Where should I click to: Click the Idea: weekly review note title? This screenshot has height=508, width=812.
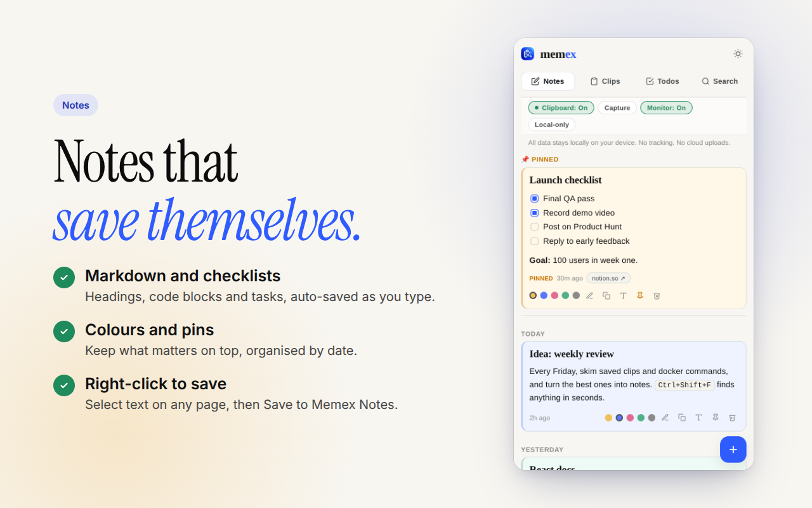[572, 354]
